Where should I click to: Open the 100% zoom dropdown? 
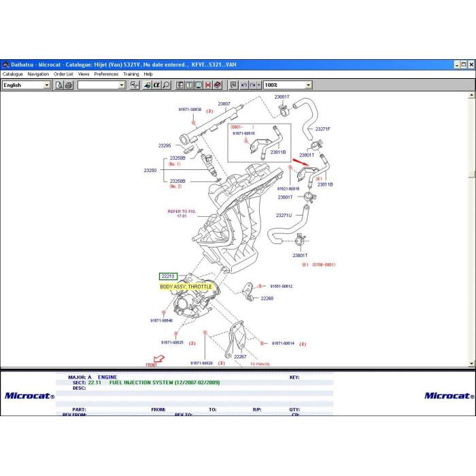click(309, 85)
